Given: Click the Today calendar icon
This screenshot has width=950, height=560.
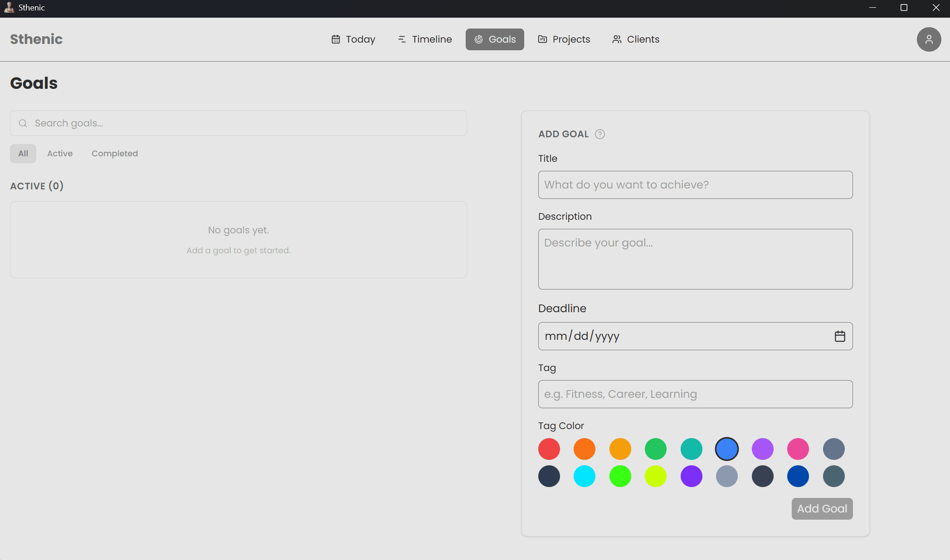Looking at the screenshot, I should click(336, 39).
